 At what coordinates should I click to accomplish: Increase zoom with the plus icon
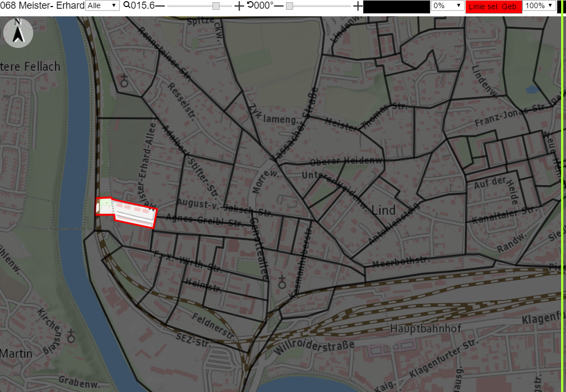[239, 6]
